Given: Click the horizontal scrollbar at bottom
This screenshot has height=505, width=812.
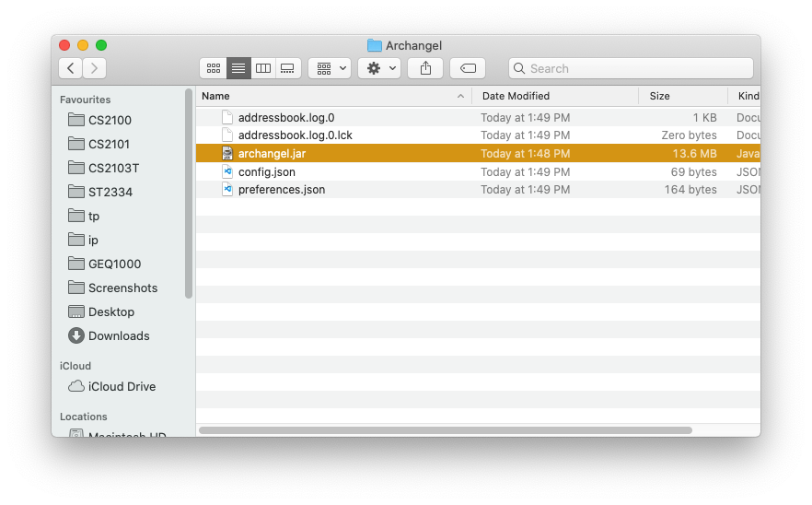Looking at the screenshot, I should (x=446, y=430).
